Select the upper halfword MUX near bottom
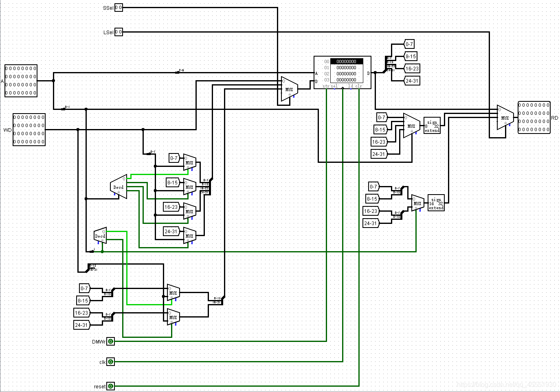Viewport: 560px width, 392px height. (173, 292)
